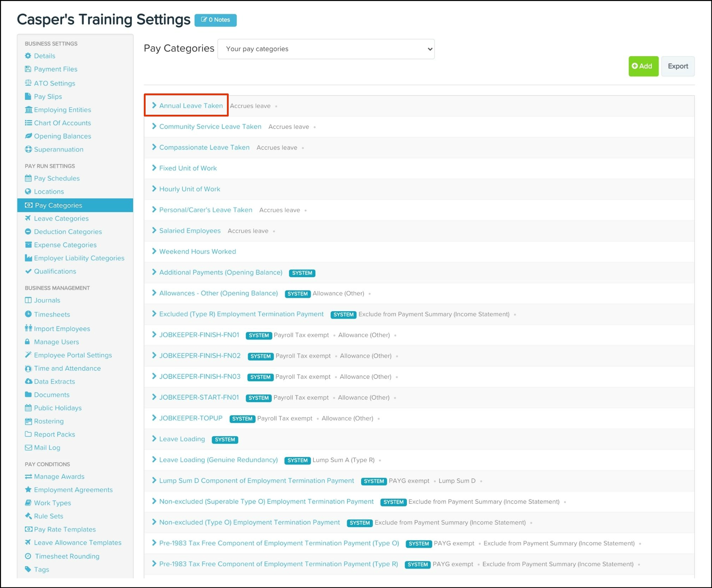The width and height of the screenshot is (712, 588).
Task: Expand the Leave Loading row chevron
Action: (x=154, y=439)
